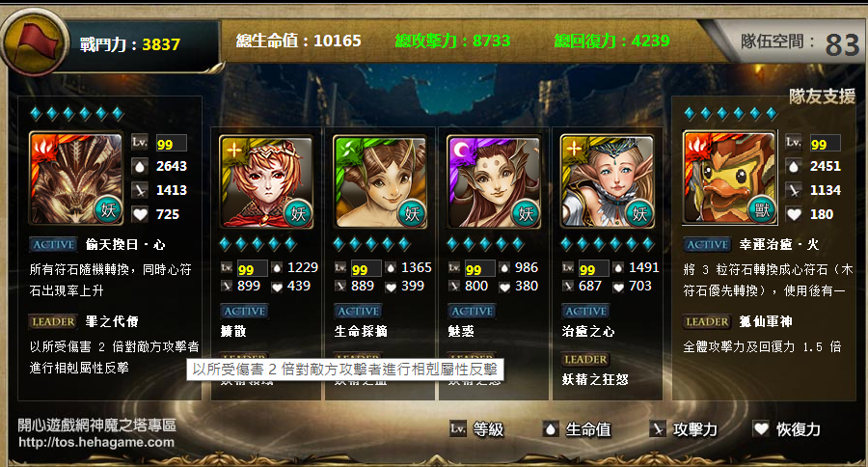Select the green earth elf portrait

pyautogui.click(x=380, y=181)
